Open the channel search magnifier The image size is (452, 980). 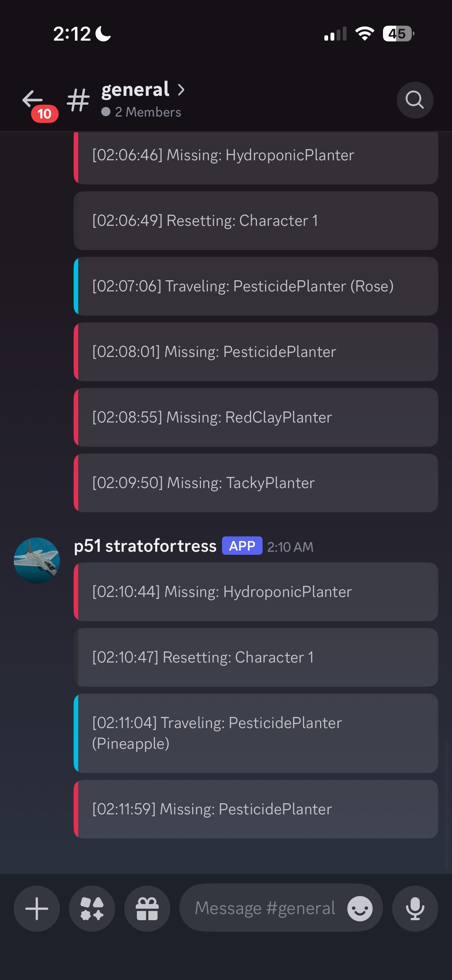[415, 100]
